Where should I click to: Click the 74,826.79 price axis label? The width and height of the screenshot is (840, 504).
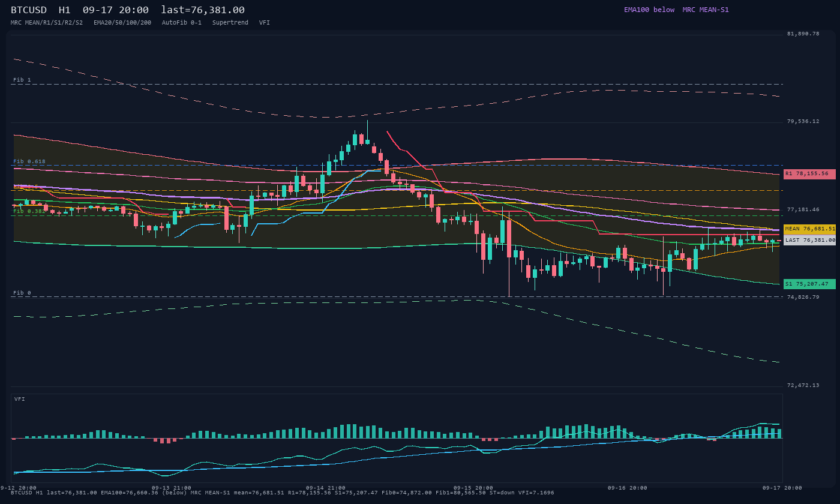coord(803,297)
